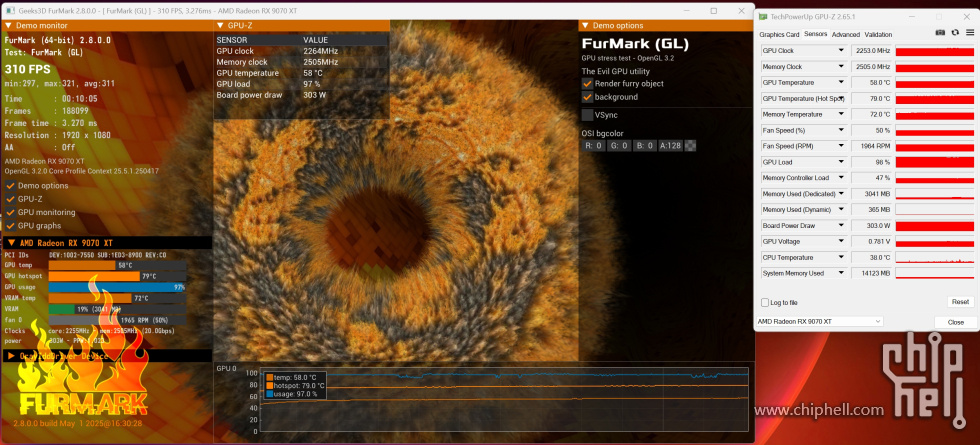Click the green VRAM 19% usage bar
980x445 pixels.
(x=118, y=309)
